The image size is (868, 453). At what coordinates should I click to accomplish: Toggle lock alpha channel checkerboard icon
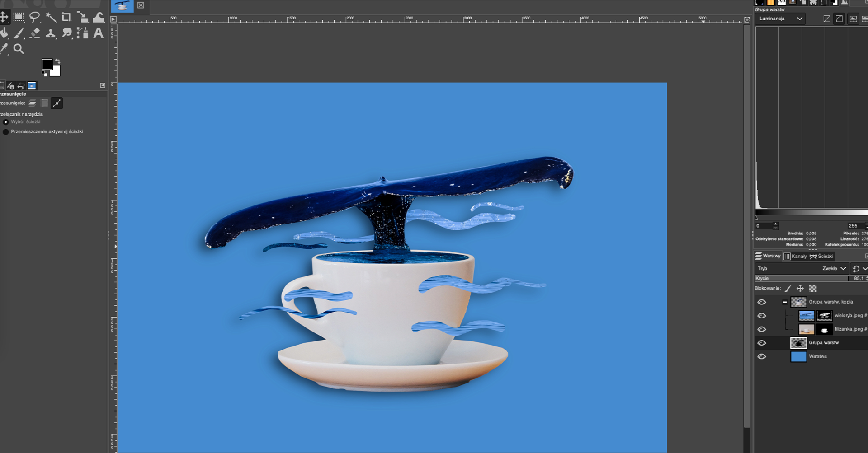click(x=813, y=289)
